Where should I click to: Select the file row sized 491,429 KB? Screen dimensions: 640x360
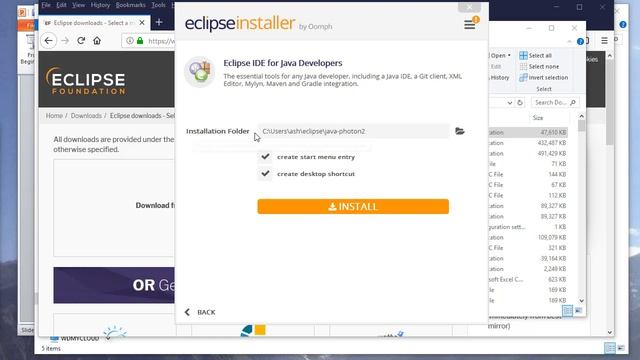pos(527,153)
